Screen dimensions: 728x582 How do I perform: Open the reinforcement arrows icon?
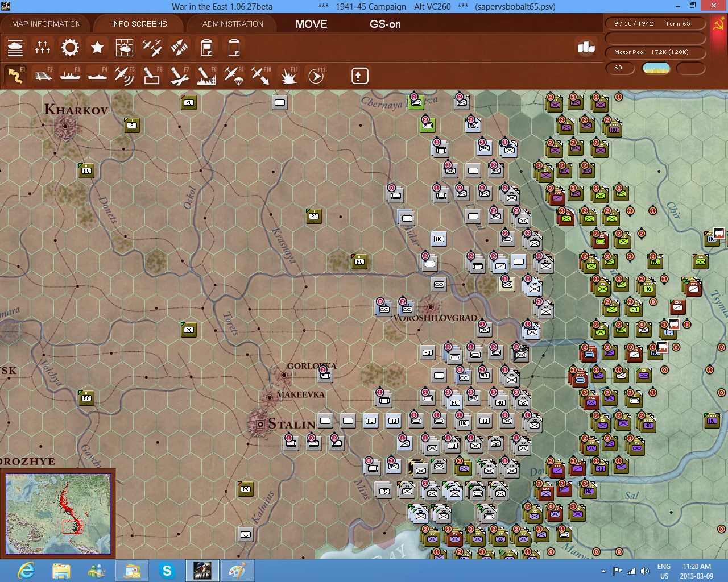click(x=179, y=48)
